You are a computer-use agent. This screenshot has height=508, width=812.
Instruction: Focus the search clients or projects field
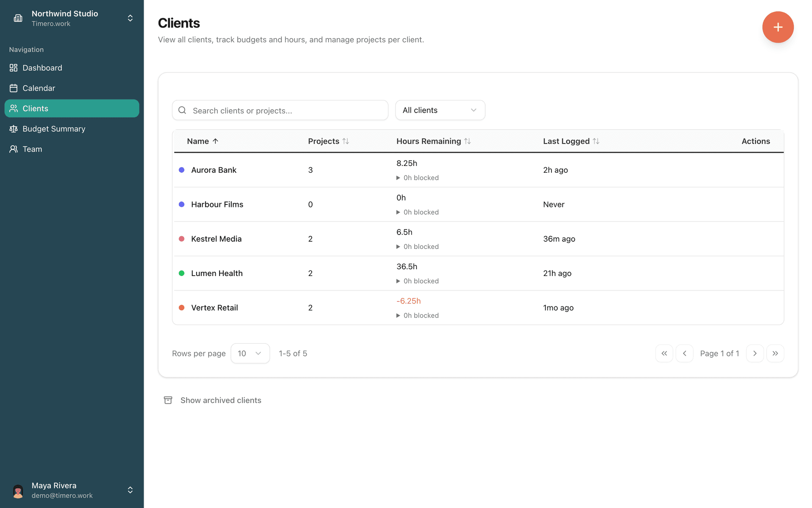tap(280, 110)
